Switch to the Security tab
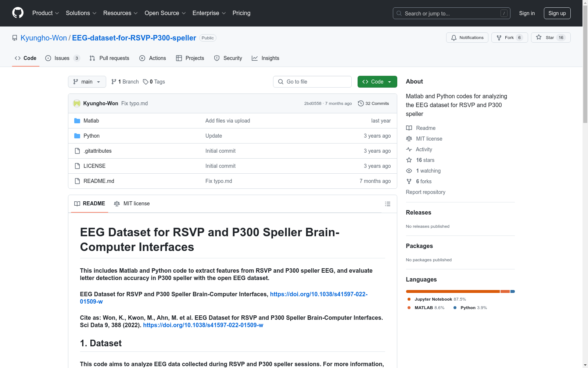 [x=228, y=58]
